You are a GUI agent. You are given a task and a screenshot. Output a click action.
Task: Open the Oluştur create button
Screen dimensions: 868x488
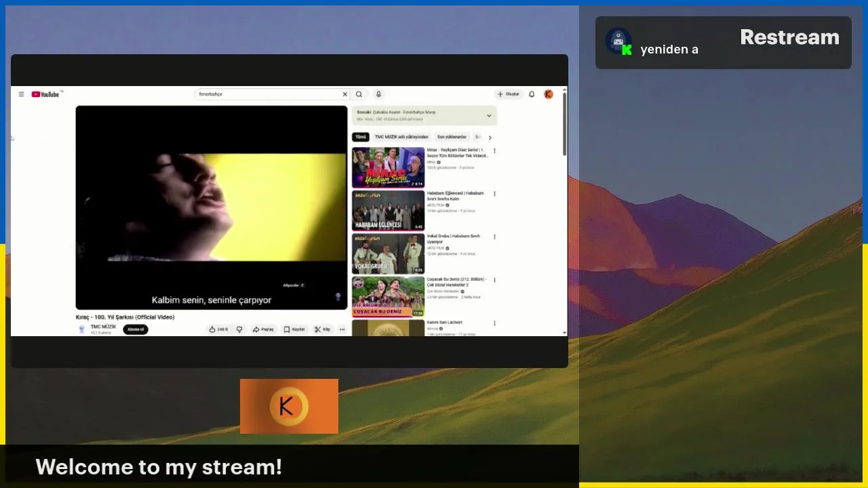tap(509, 94)
